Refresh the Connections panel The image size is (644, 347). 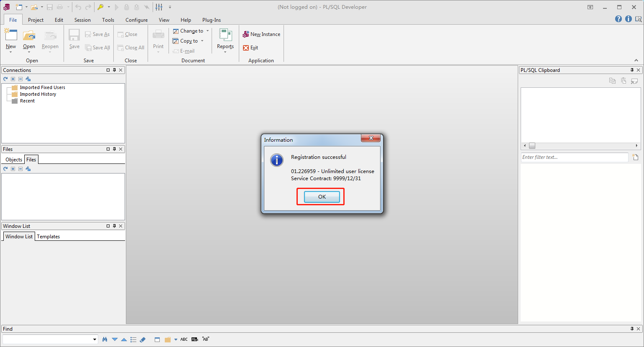5,79
